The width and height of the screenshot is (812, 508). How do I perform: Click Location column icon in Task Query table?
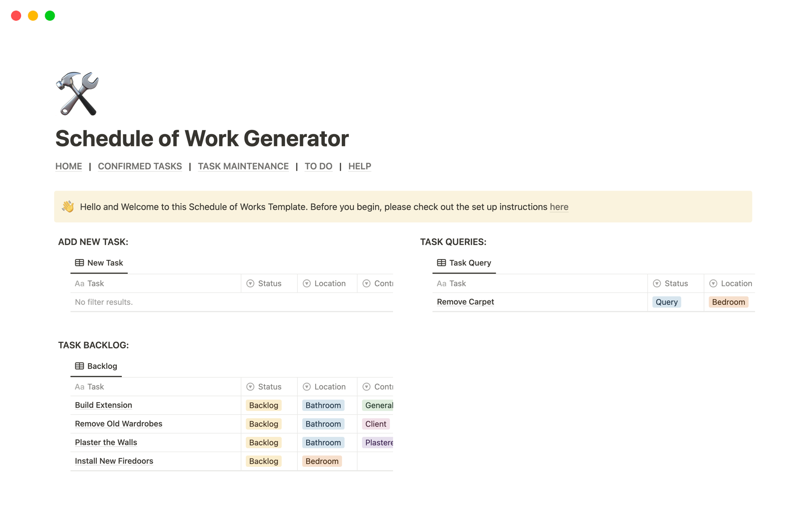click(713, 284)
